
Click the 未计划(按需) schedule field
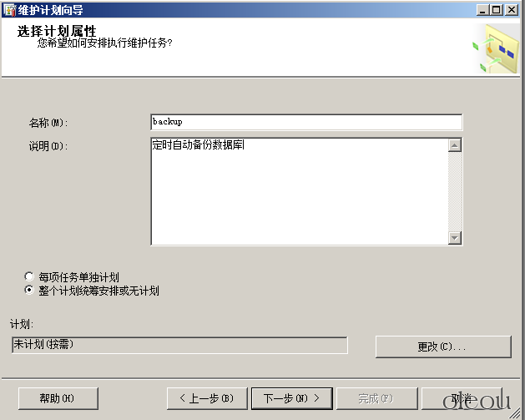point(179,345)
